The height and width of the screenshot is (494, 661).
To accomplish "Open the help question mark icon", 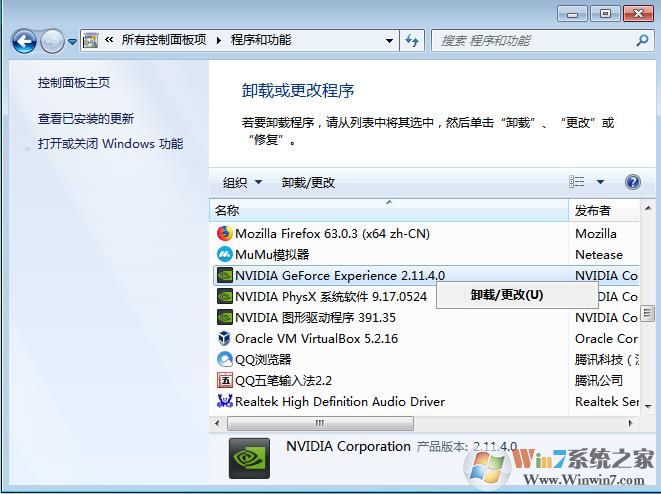I will (633, 182).
